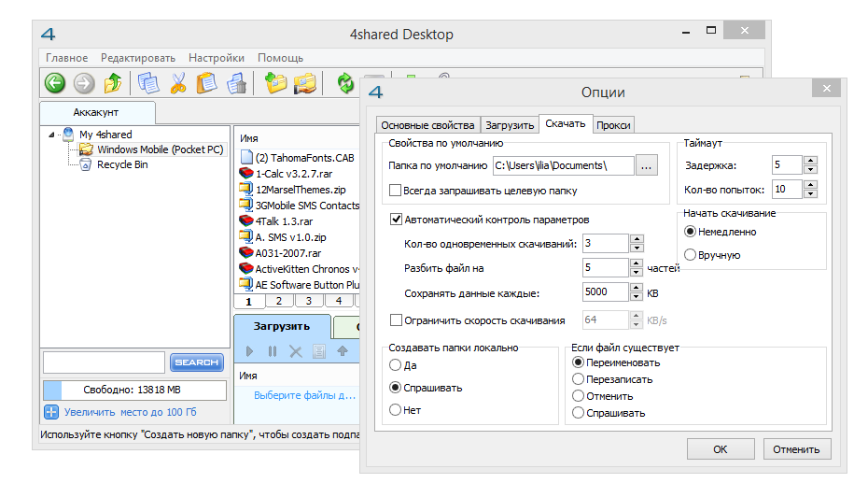Click the Cut scissors icon
The height and width of the screenshot is (483, 868).
tap(177, 84)
